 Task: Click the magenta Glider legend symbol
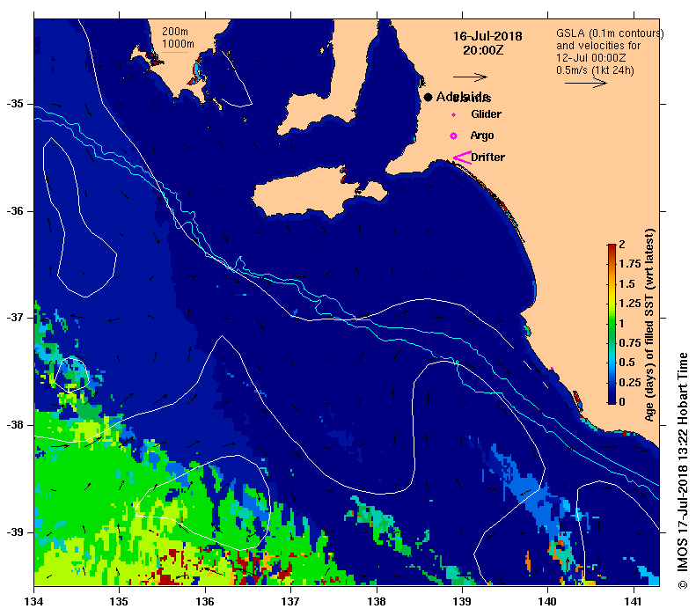pyautogui.click(x=454, y=115)
